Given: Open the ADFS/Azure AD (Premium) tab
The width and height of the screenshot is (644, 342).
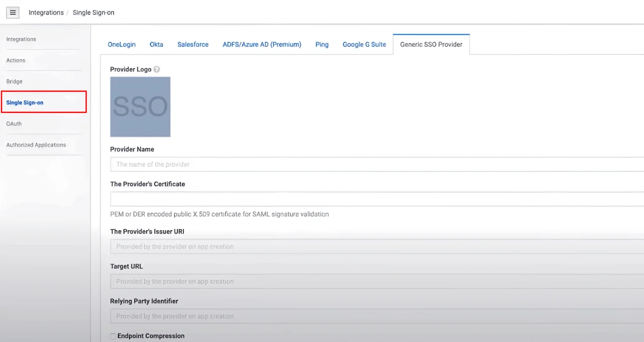Looking at the screenshot, I should 262,44.
